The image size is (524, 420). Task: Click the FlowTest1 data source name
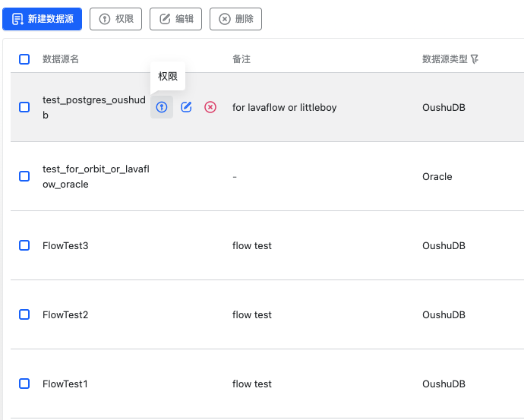pyautogui.click(x=65, y=384)
